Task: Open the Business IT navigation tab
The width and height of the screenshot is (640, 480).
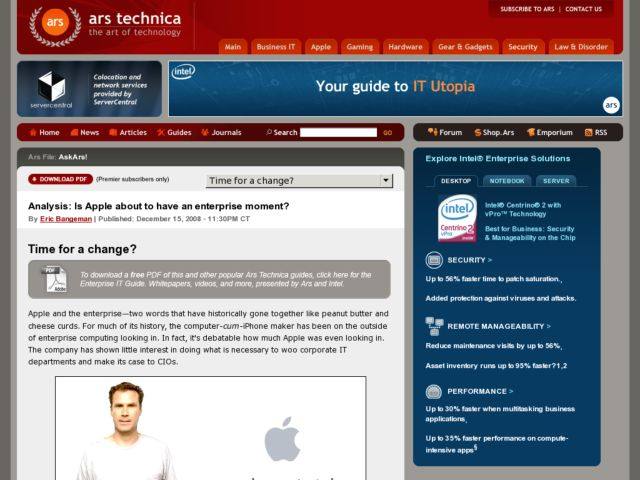Action: (x=276, y=47)
